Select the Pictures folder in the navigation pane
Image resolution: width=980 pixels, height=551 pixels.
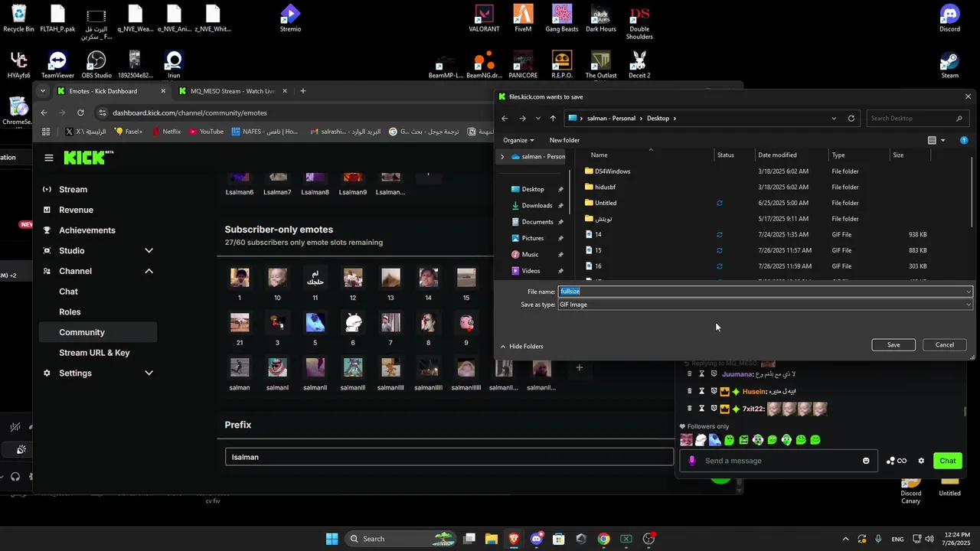coord(532,238)
